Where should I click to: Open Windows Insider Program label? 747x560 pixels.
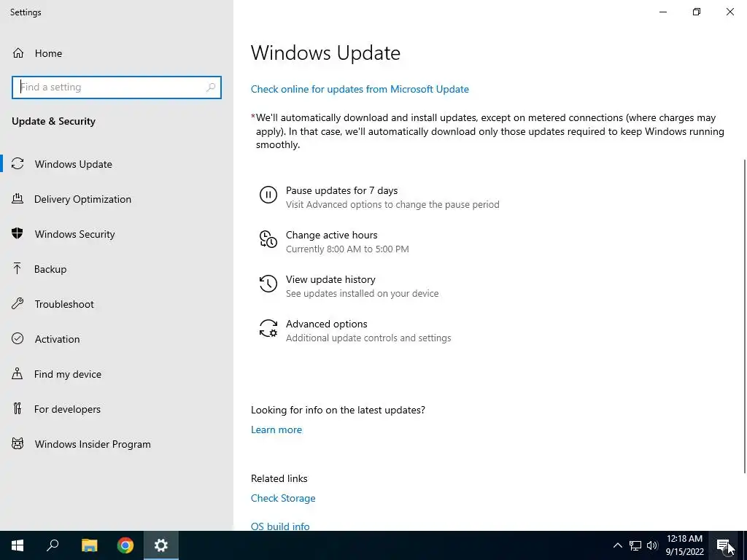click(x=93, y=444)
